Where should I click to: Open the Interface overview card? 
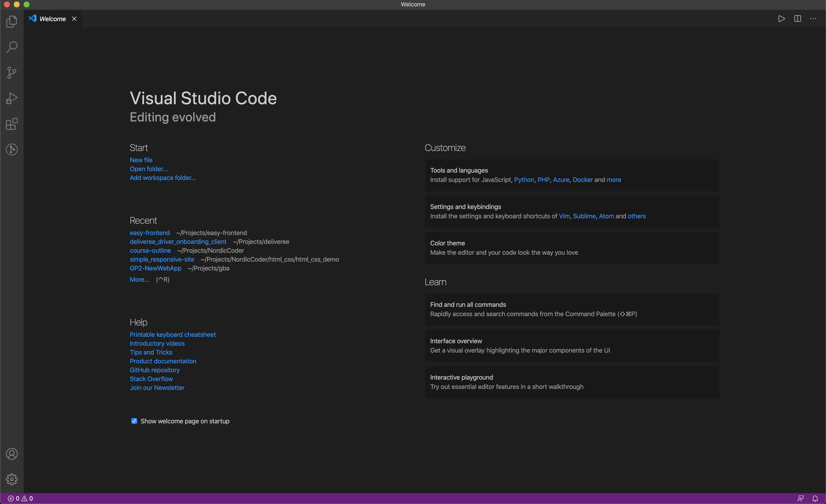pos(572,346)
